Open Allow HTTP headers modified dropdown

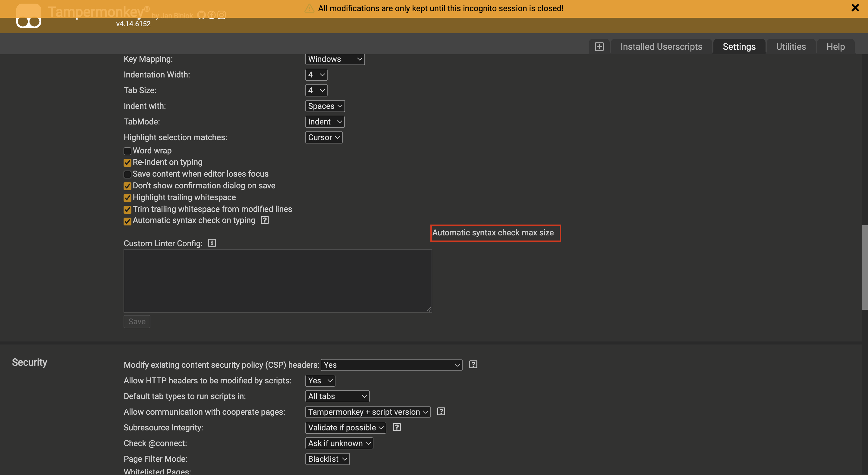(320, 380)
